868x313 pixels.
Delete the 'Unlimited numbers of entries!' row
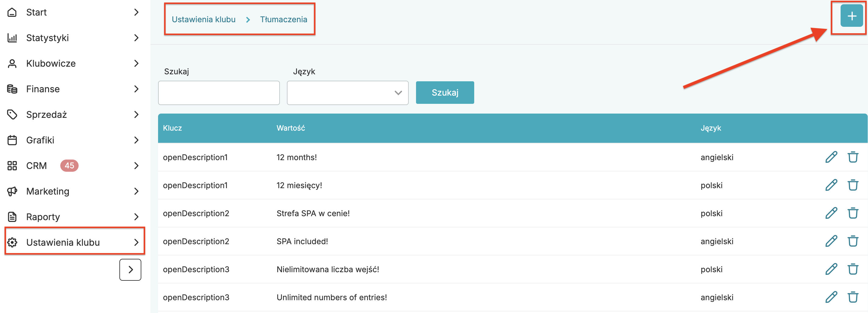pos(852,297)
